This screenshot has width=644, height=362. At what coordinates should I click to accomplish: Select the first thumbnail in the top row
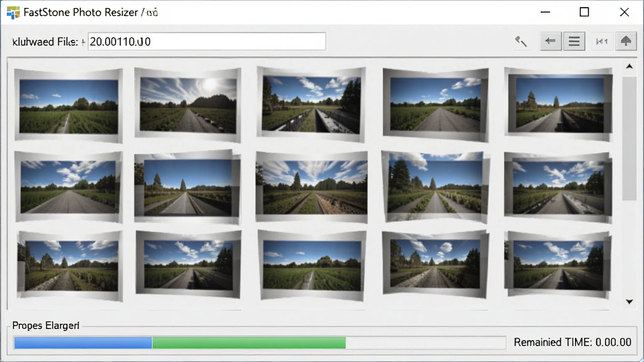[x=69, y=106]
